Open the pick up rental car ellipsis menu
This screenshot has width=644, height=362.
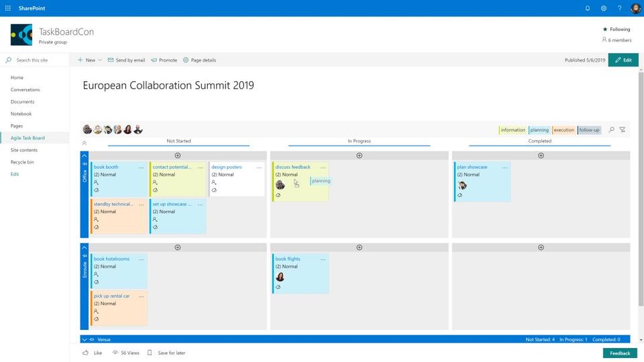142,296
